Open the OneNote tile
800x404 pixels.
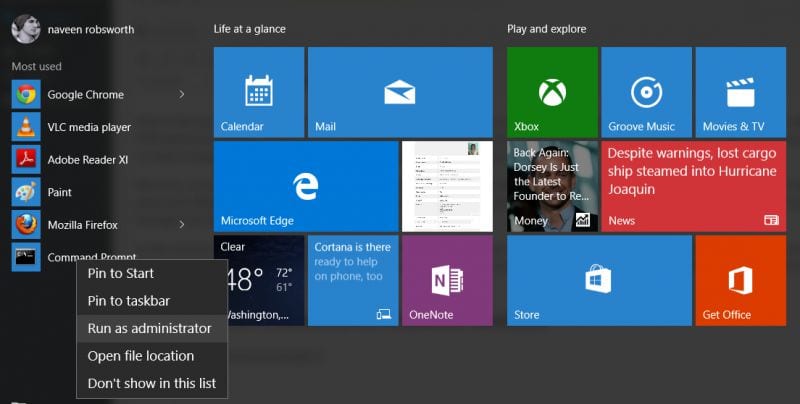point(447,280)
